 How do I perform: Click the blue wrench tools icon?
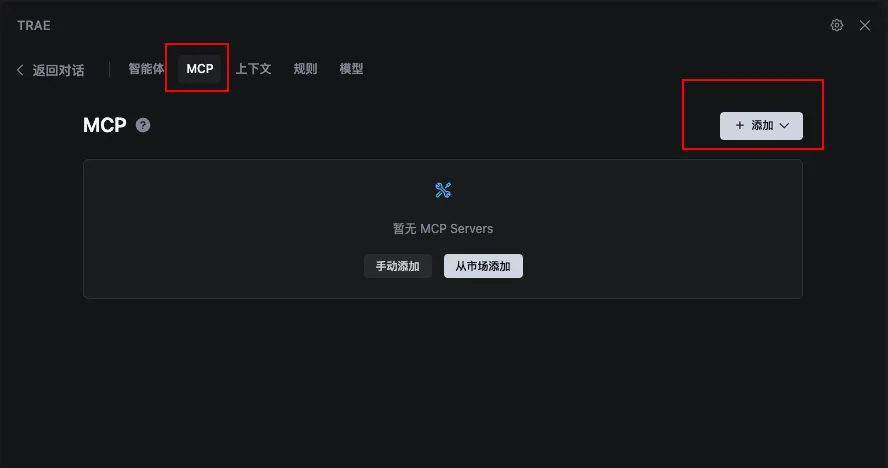443,190
